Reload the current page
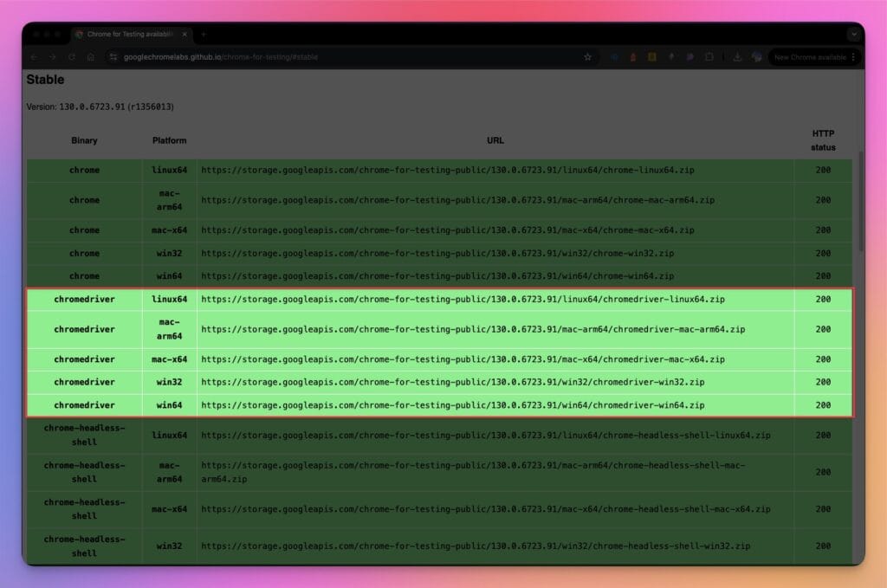 [72, 57]
